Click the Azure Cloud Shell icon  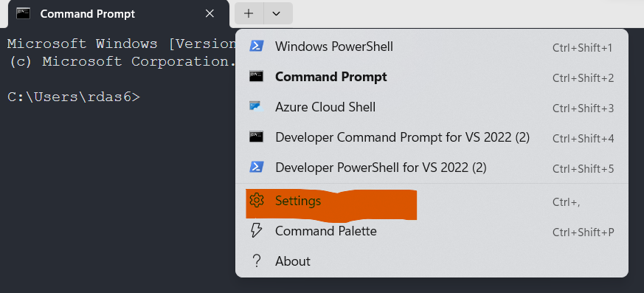click(256, 107)
